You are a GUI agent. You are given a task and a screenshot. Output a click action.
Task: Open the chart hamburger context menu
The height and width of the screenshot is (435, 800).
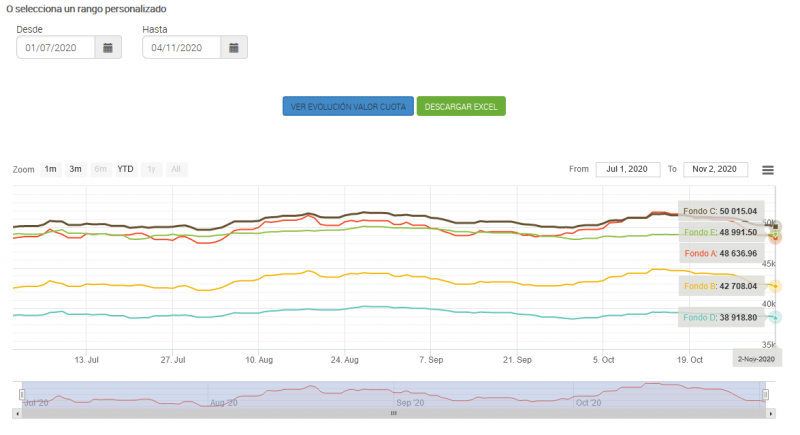768,170
